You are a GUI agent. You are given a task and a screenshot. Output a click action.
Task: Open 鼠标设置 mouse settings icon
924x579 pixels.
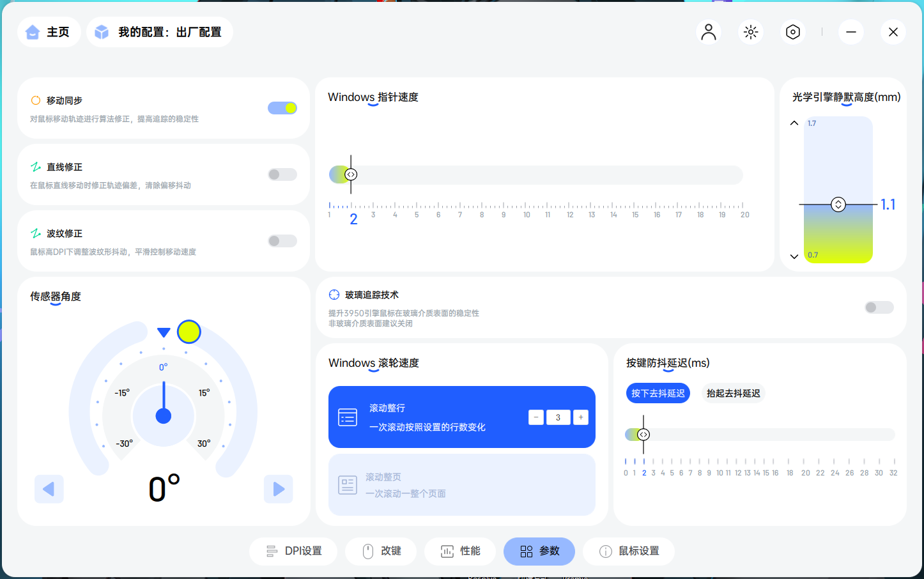pos(604,551)
